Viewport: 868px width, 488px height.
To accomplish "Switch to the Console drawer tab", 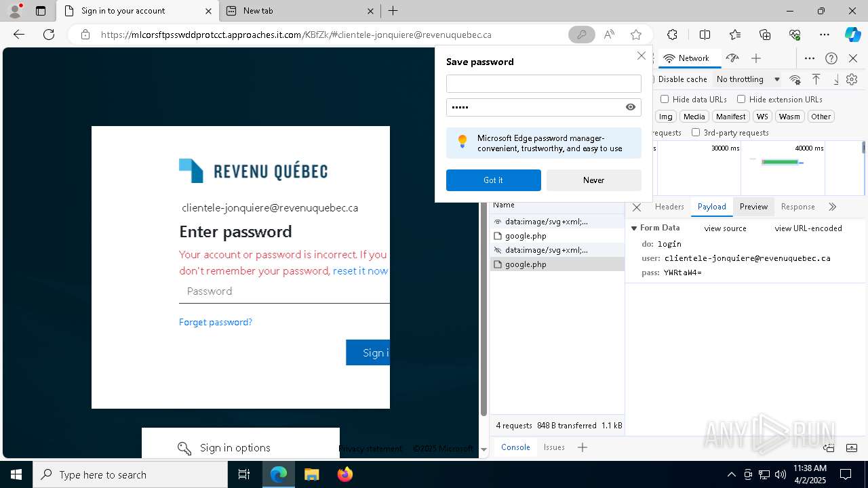I will point(515,447).
